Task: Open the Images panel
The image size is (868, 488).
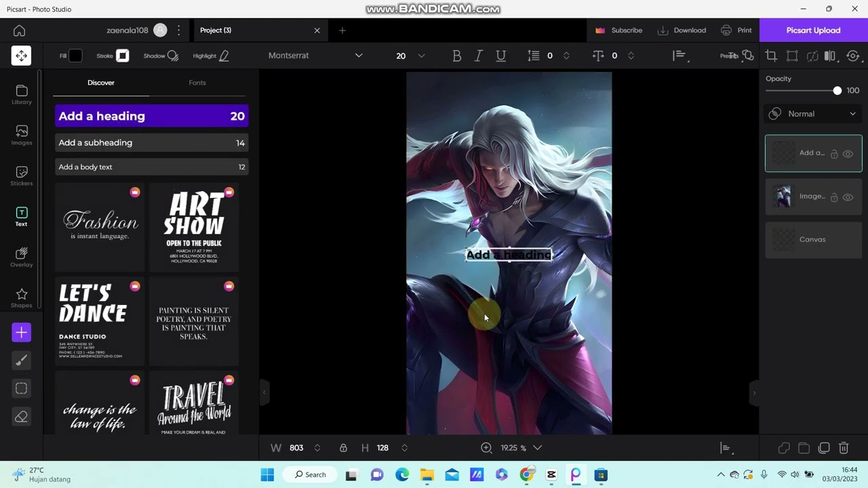Action: (x=21, y=134)
